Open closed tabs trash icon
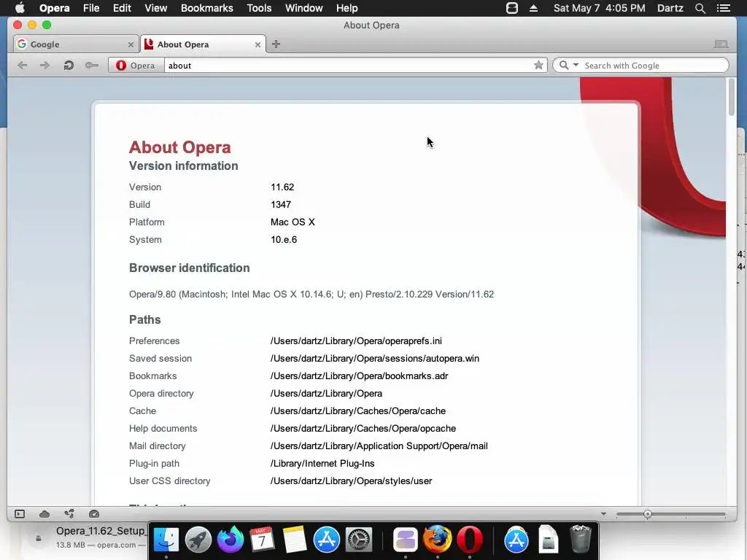The width and height of the screenshot is (747, 560). point(721,44)
